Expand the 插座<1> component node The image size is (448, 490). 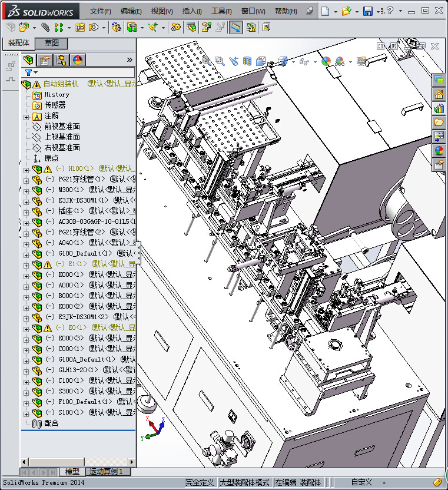click(26, 213)
